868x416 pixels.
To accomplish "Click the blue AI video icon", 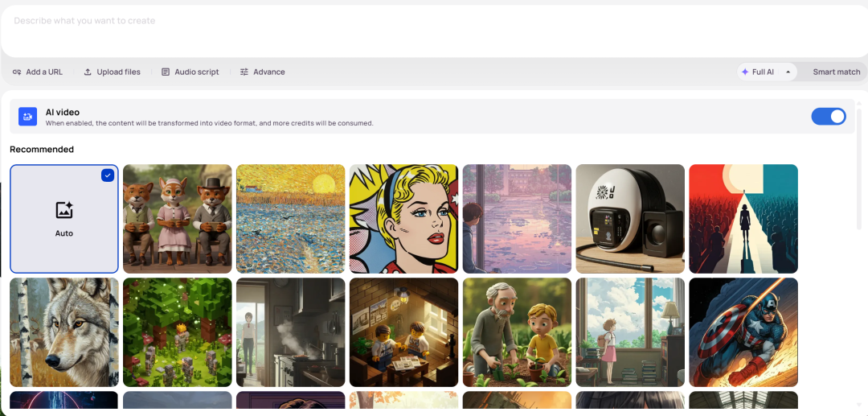I will pyautogui.click(x=27, y=117).
